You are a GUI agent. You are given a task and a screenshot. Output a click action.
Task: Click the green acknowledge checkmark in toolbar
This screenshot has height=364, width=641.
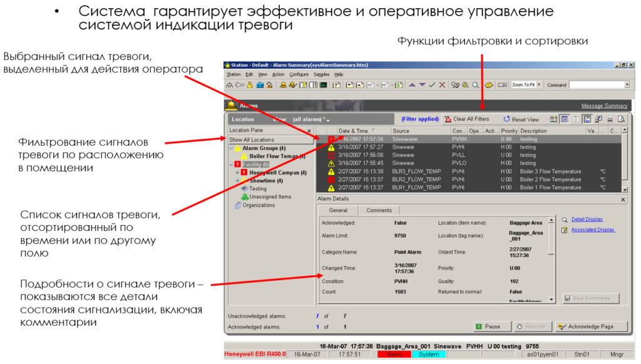click(432, 84)
